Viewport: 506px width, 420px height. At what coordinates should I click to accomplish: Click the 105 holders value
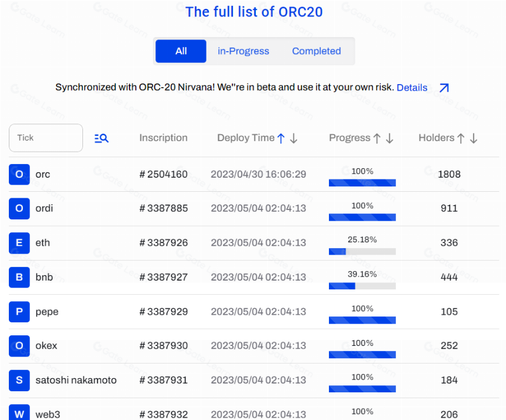[x=449, y=312]
